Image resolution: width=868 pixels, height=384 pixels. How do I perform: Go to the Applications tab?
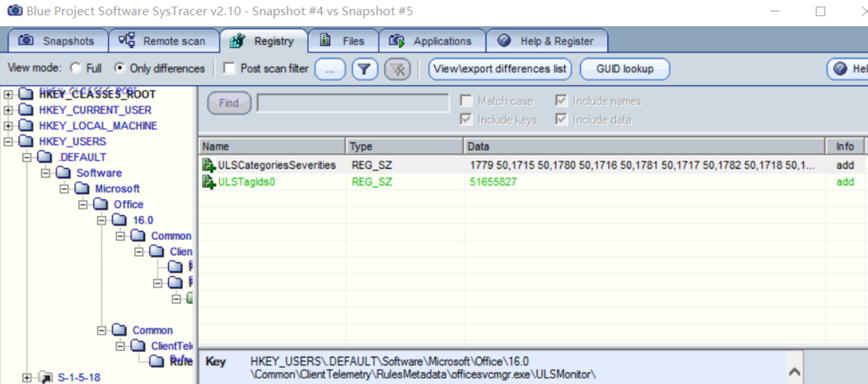(431, 41)
